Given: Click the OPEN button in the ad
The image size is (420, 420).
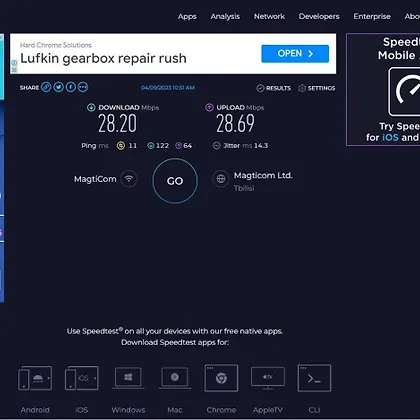Looking at the screenshot, I should 295,54.
